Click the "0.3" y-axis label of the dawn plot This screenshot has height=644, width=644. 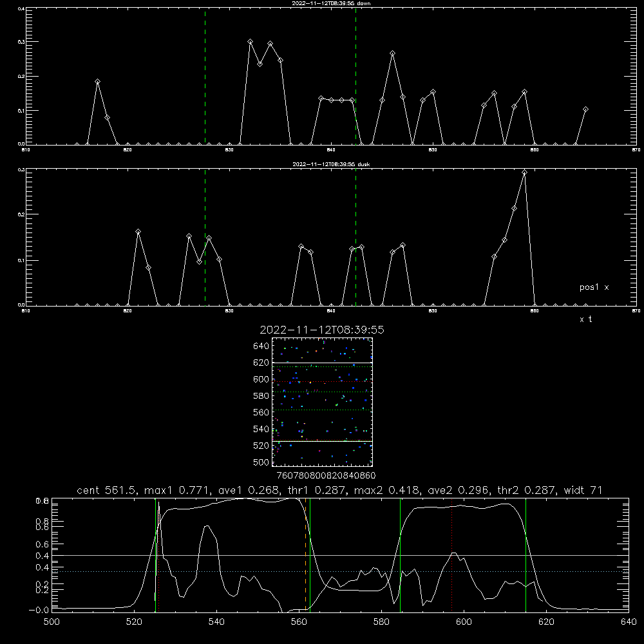click(21, 42)
